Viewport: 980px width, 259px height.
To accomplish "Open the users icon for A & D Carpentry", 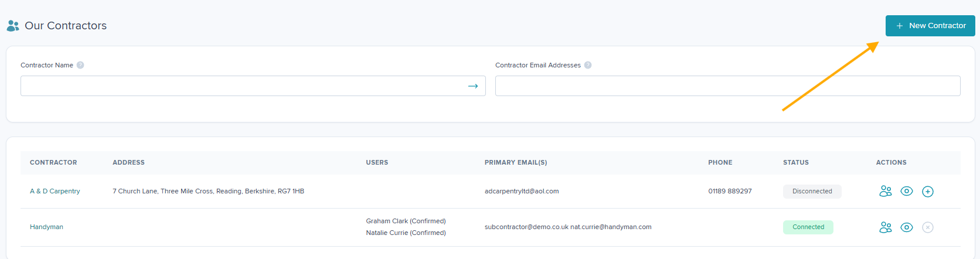I will click(x=886, y=191).
